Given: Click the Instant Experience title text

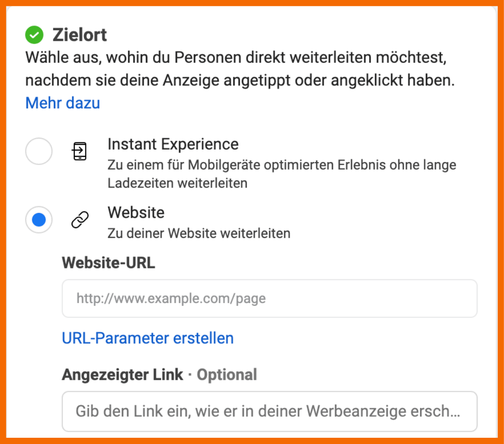Looking at the screenshot, I should [x=173, y=144].
